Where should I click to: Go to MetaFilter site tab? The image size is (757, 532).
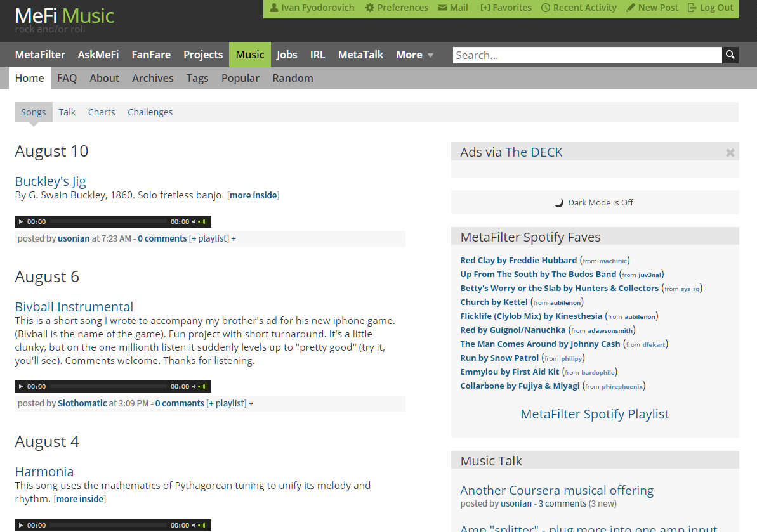tap(40, 55)
